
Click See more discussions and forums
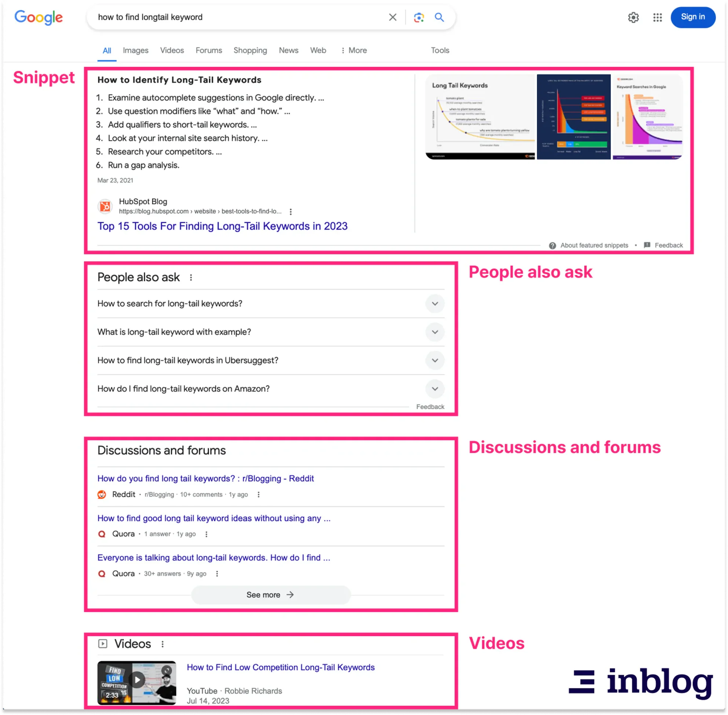tap(270, 595)
